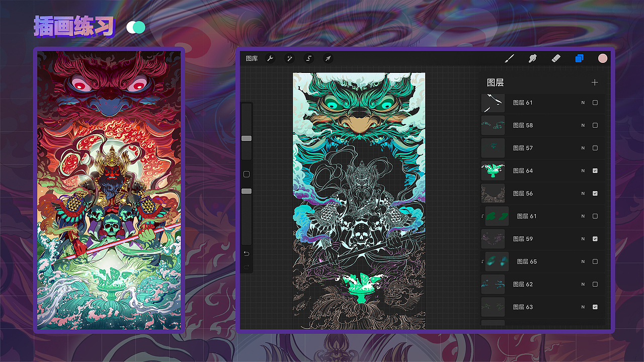The width and height of the screenshot is (644, 362).
Task: Select the layer name 图层 57
Action: tap(523, 148)
